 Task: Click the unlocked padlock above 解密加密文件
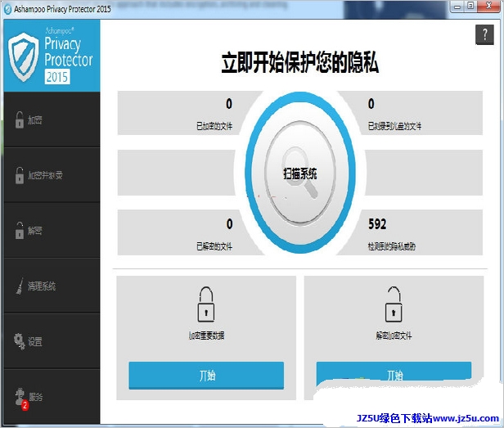coord(394,304)
